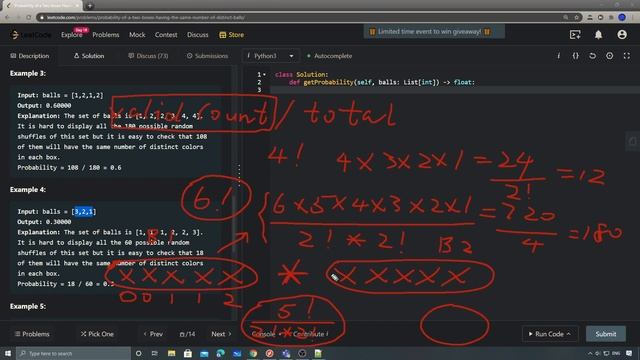Screen dimensions: 640x360
Task: Open the notification center icon in the tray
Action: tap(629, 353)
